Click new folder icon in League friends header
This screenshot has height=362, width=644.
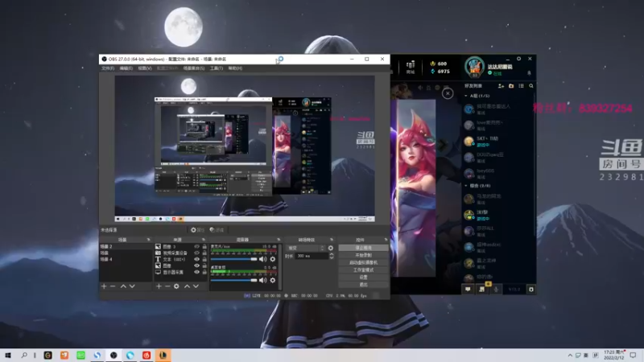click(x=511, y=86)
